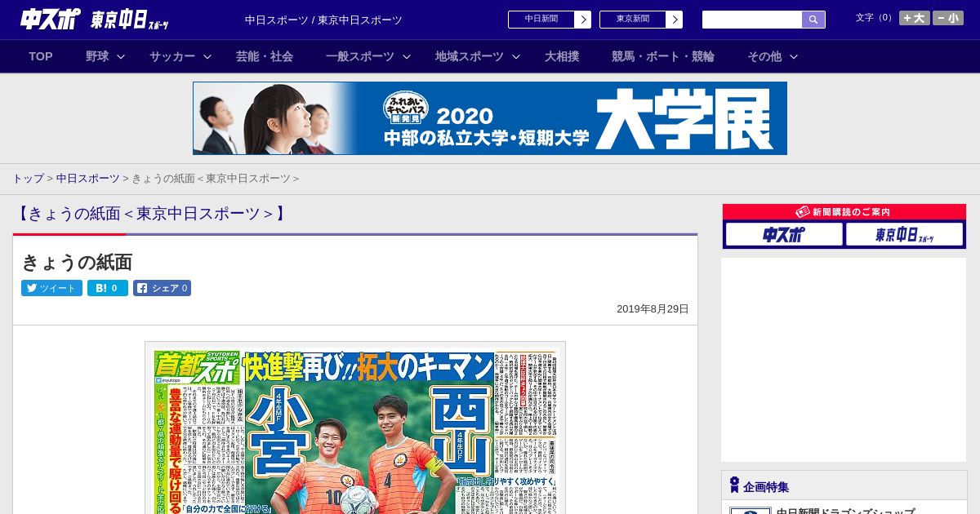Share article via ツイート button
Screen dimensions: 980x514
[51, 288]
